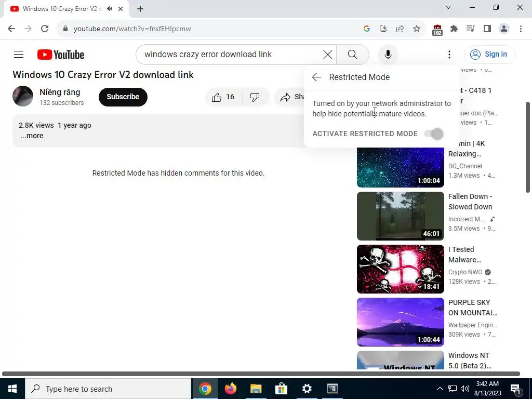Viewport: 532px width, 399px height.
Task: Click the network tray icon
Action: click(453, 389)
